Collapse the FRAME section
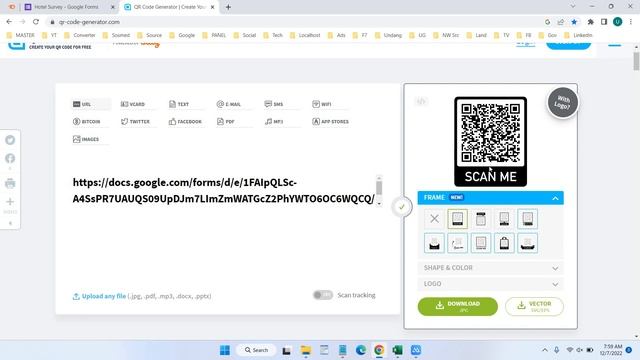The height and width of the screenshot is (360, 640). point(490,198)
